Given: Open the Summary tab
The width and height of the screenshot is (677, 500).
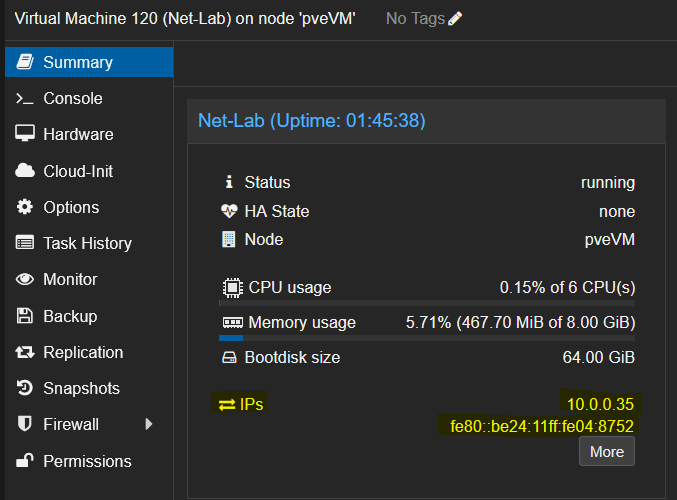Looking at the screenshot, I should click(89, 62).
